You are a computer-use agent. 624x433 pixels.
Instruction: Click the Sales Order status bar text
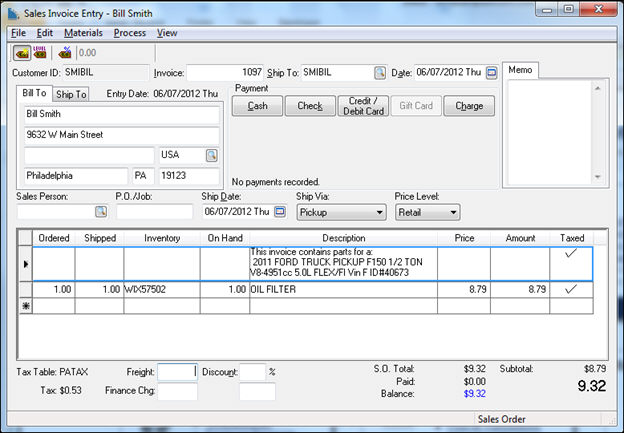tap(501, 419)
